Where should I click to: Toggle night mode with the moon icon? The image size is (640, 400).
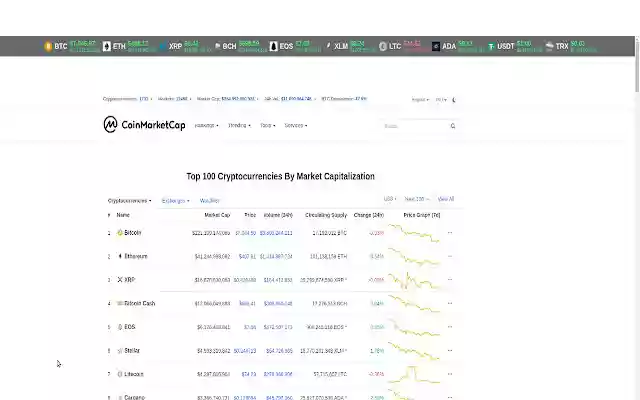coord(454,100)
